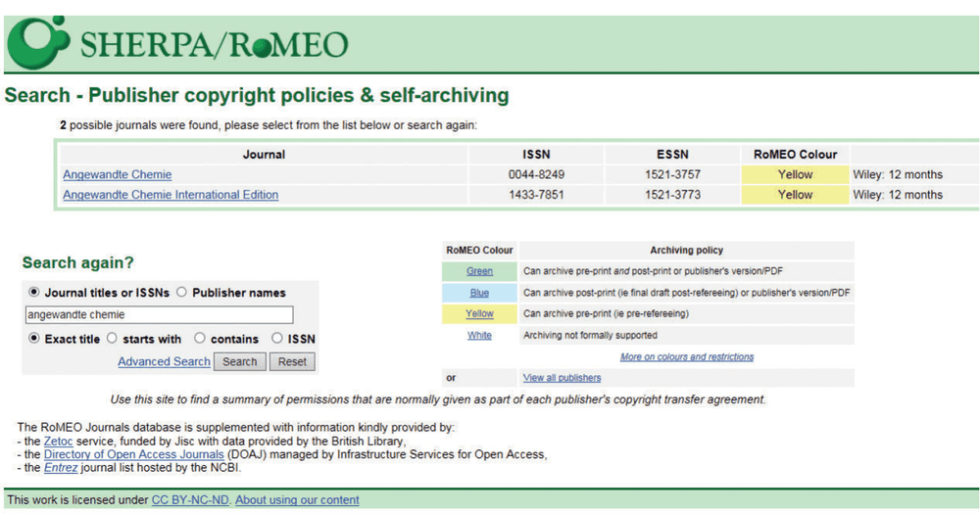Click the RoMEO Colour column header in results
This screenshot has height=514, width=980.
coord(795,155)
